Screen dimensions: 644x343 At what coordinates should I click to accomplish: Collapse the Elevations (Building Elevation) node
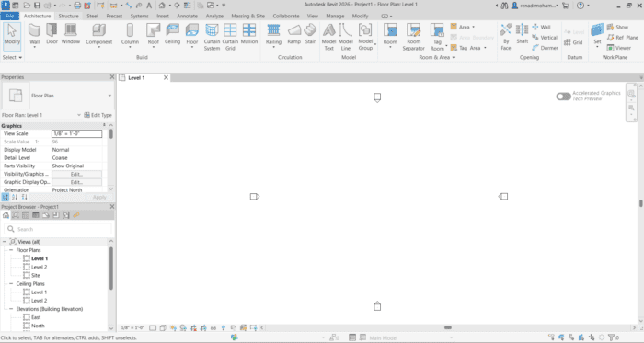(x=11, y=309)
